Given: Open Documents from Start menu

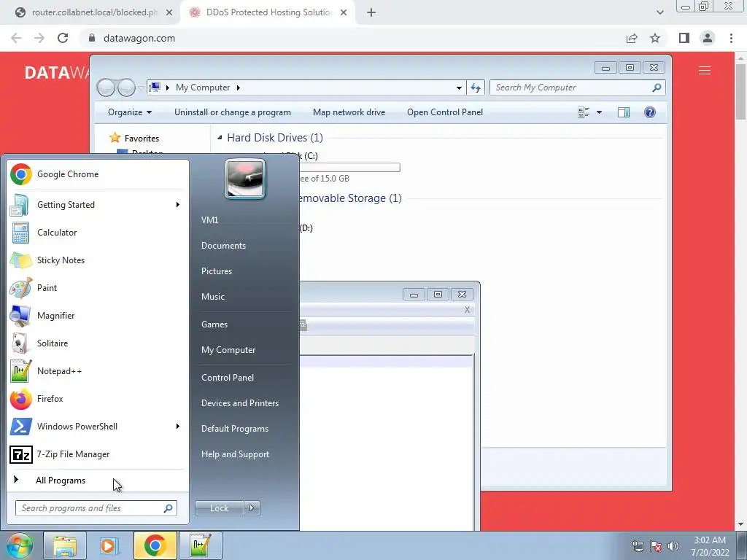Looking at the screenshot, I should (x=223, y=246).
